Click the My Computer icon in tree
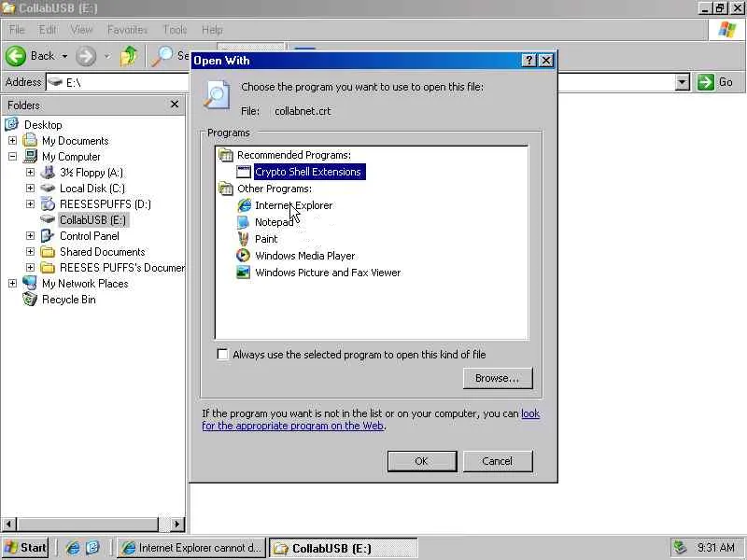Image resolution: width=747 pixels, height=560 pixels. [x=30, y=156]
